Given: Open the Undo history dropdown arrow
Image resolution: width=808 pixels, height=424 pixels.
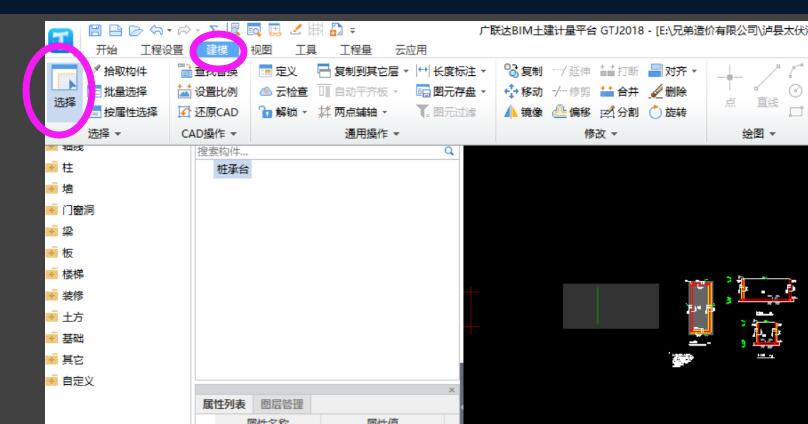Looking at the screenshot, I should coord(169,31).
